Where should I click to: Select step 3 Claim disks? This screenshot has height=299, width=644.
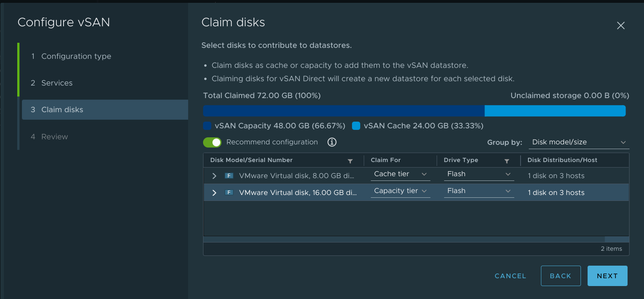[x=105, y=109]
